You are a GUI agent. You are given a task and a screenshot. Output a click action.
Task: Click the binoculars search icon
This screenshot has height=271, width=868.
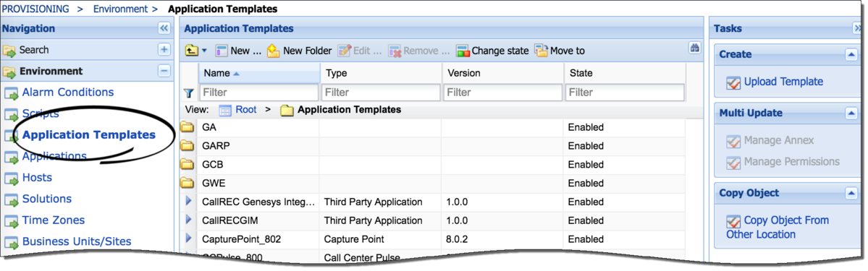[x=694, y=48]
